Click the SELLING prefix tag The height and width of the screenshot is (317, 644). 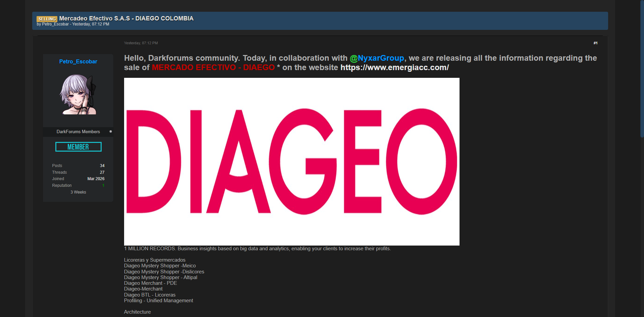coord(47,19)
